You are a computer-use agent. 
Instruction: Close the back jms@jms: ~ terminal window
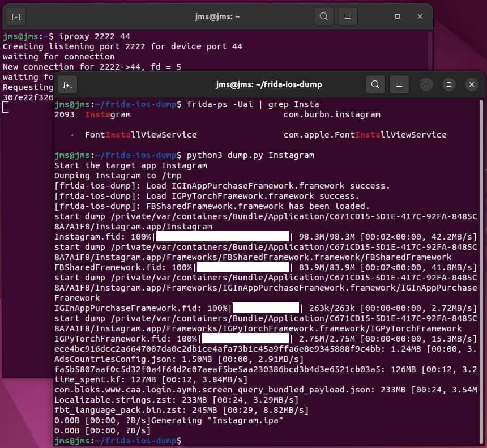pyautogui.click(x=420, y=16)
